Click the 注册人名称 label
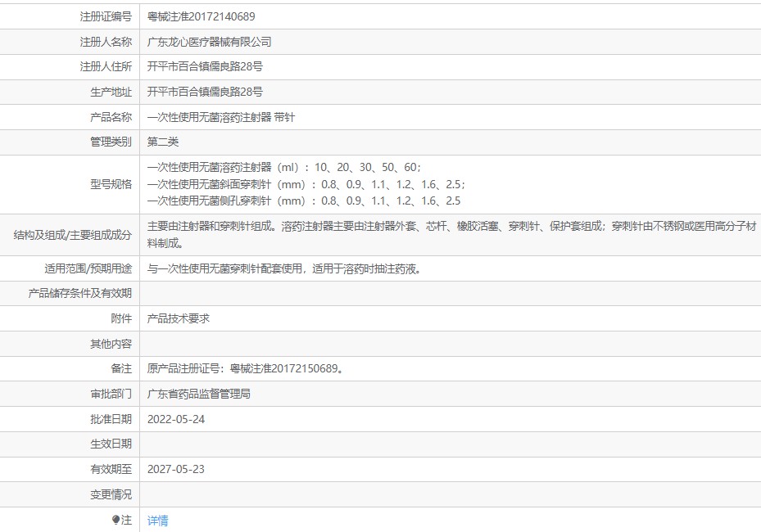The height and width of the screenshot is (532, 761). point(106,43)
